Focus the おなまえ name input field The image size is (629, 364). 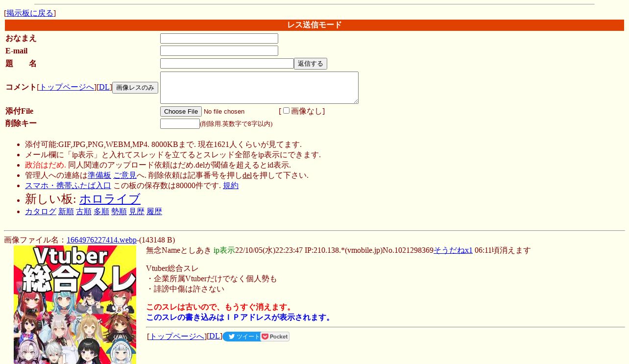pos(219,38)
